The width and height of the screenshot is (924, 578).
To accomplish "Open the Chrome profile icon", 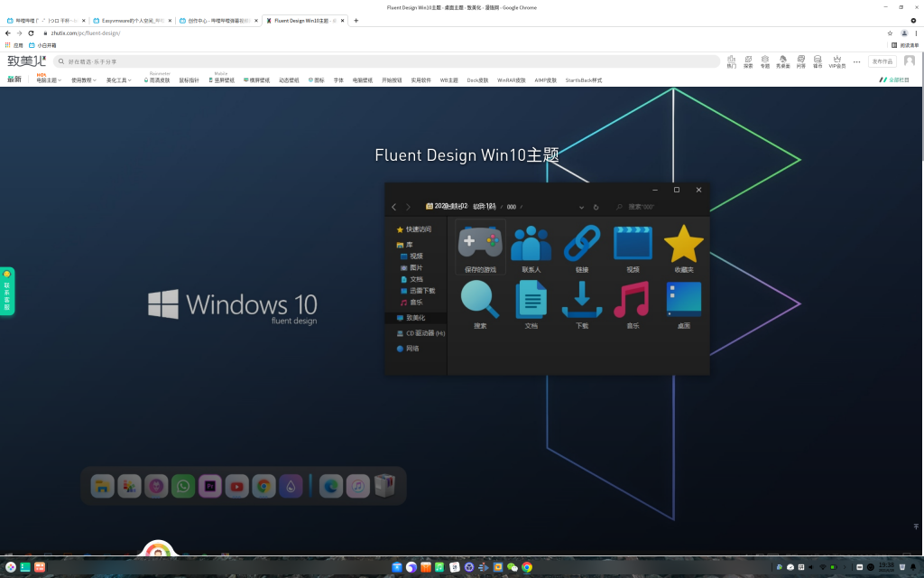I will point(904,33).
